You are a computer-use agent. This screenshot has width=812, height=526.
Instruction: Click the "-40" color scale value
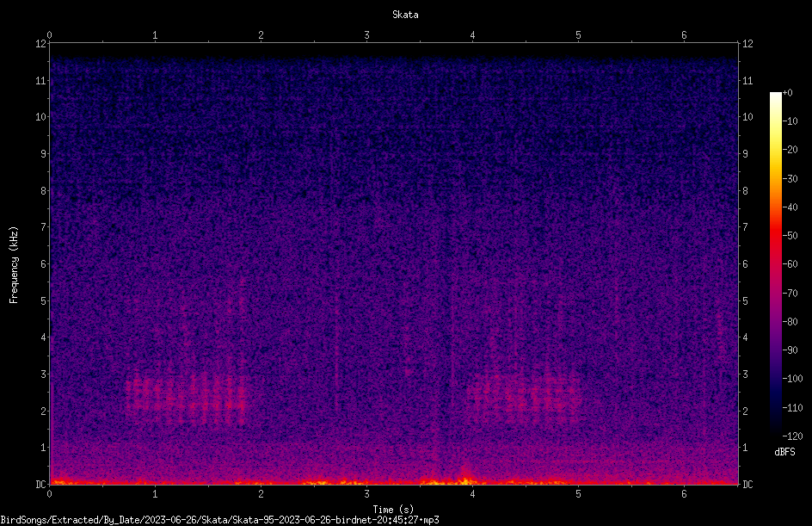(x=790, y=207)
